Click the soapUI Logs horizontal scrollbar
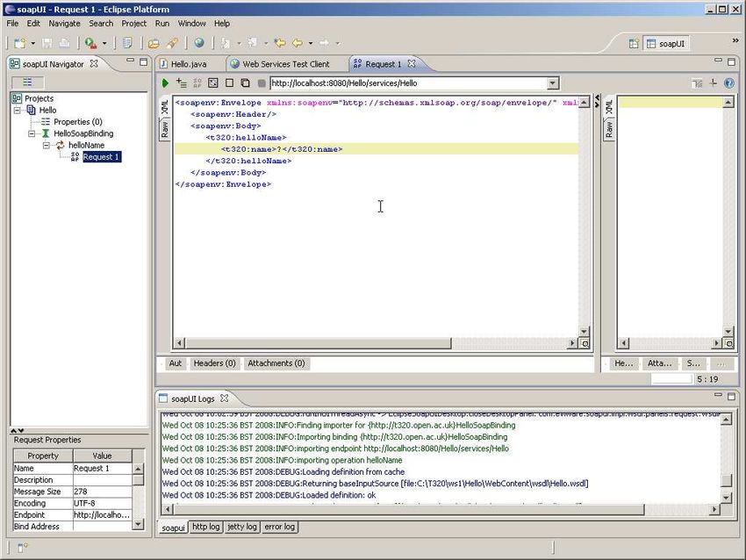The image size is (746, 560). tap(409, 510)
